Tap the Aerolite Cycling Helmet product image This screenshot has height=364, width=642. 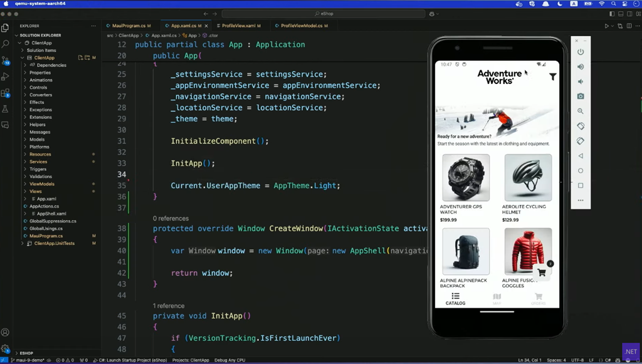coord(528,177)
